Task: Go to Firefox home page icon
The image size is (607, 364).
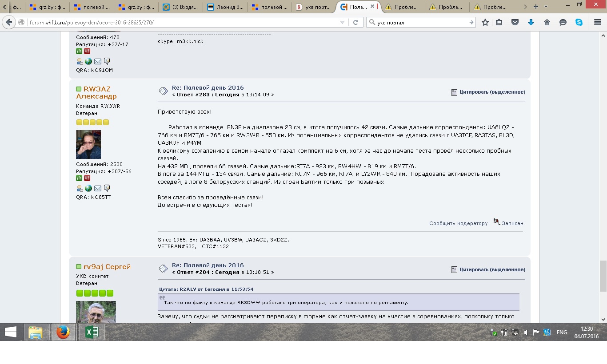Action: coord(547,22)
